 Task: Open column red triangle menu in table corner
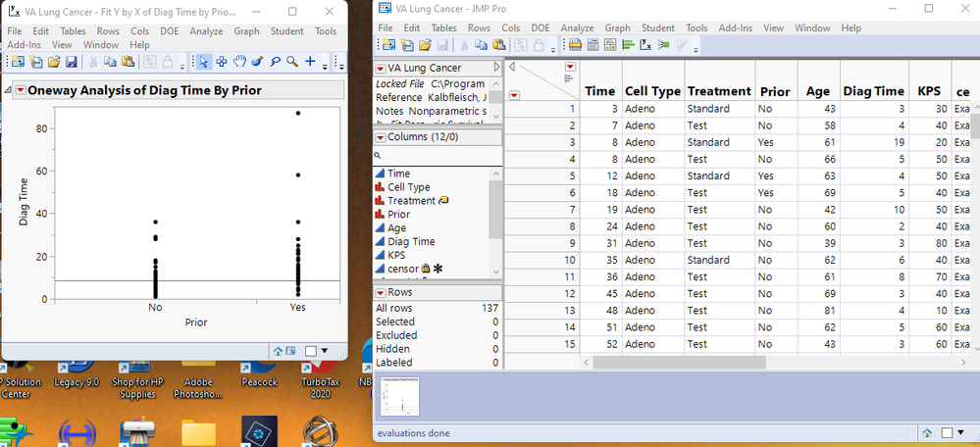[569, 67]
